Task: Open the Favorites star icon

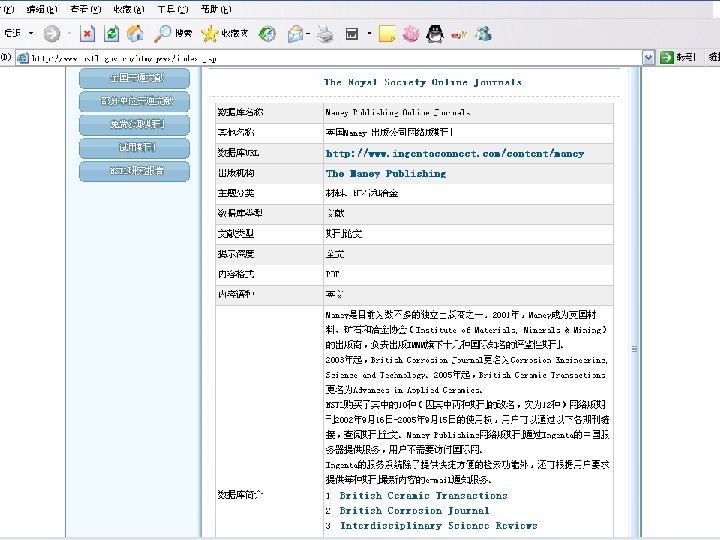Action: [x=225, y=33]
